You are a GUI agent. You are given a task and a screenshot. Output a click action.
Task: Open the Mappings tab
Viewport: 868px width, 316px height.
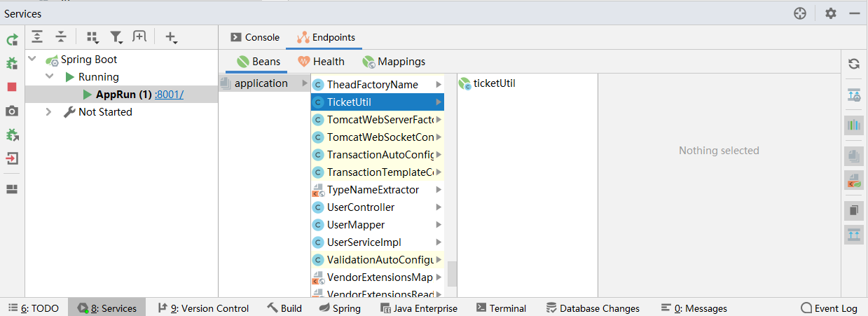pyautogui.click(x=393, y=62)
